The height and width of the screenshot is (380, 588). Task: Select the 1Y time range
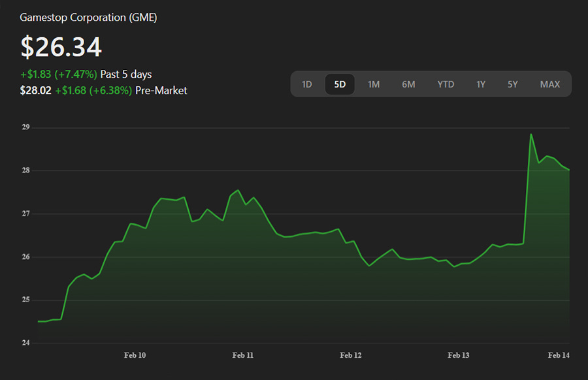pos(481,84)
